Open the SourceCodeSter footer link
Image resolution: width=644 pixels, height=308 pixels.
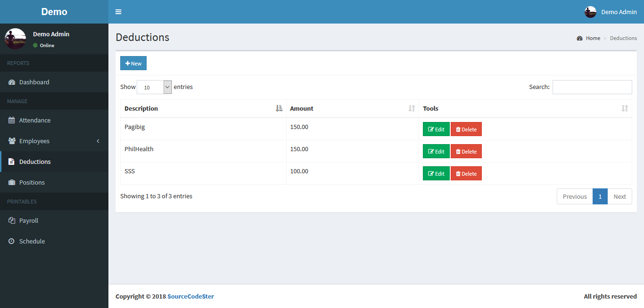tap(190, 296)
